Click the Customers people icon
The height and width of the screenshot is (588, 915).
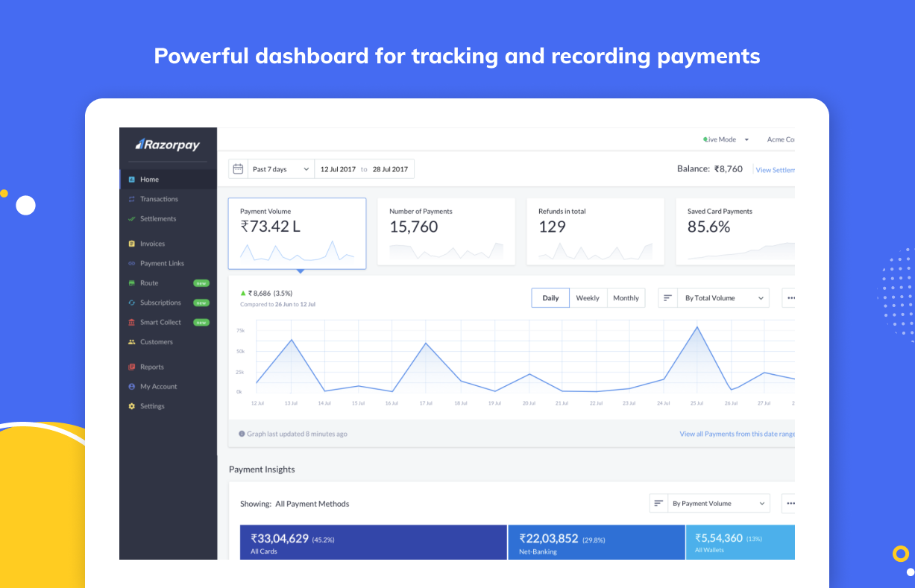131,342
